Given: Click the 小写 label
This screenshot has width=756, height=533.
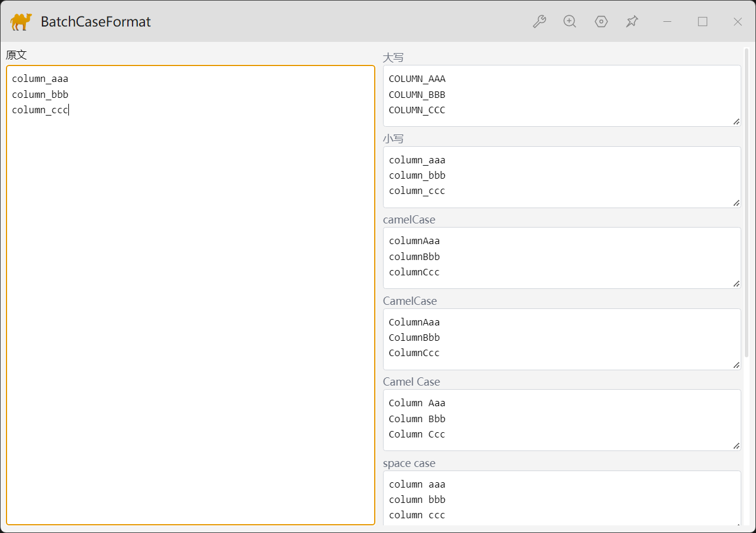Looking at the screenshot, I should pyautogui.click(x=393, y=139).
